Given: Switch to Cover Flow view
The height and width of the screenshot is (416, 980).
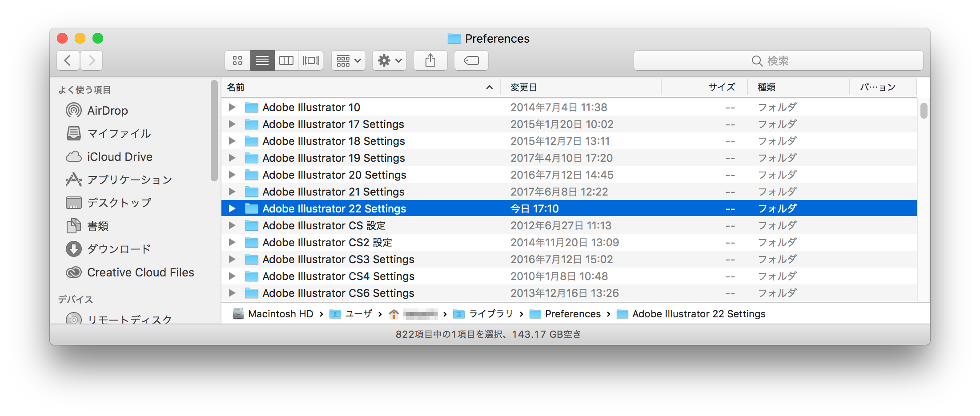Looking at the screenshot, I should point(311,60).
